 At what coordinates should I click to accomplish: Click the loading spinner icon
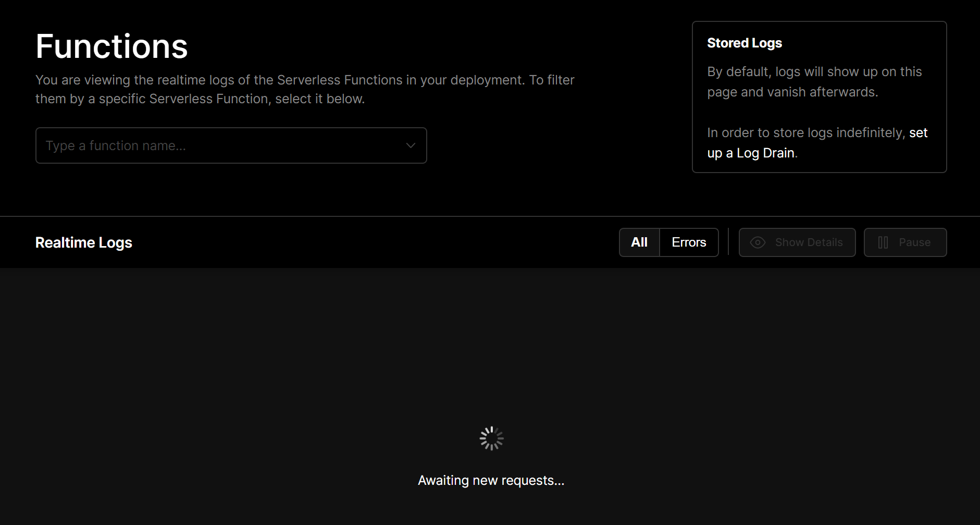[491, 438]
